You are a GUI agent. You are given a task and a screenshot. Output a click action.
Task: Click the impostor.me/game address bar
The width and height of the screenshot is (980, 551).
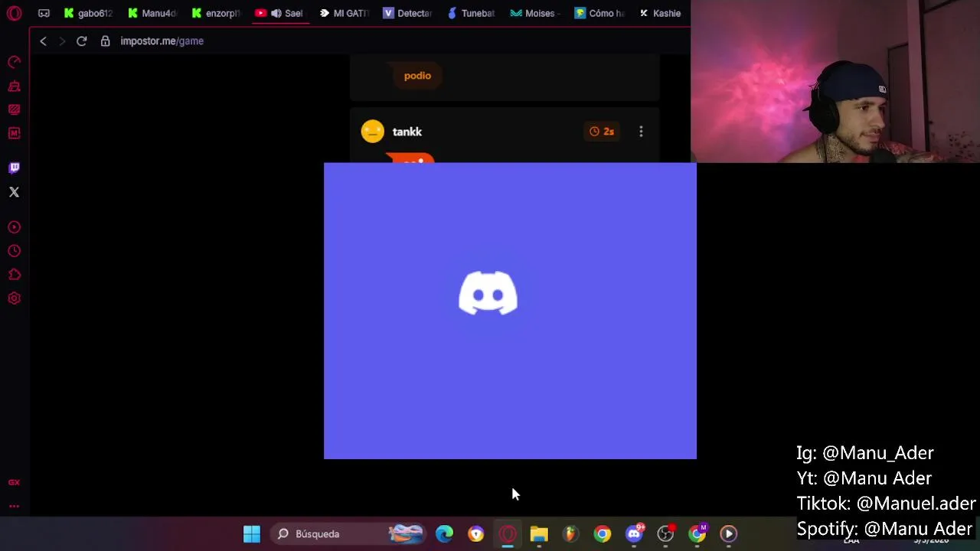pyautogui.click(x=162, y=41)
